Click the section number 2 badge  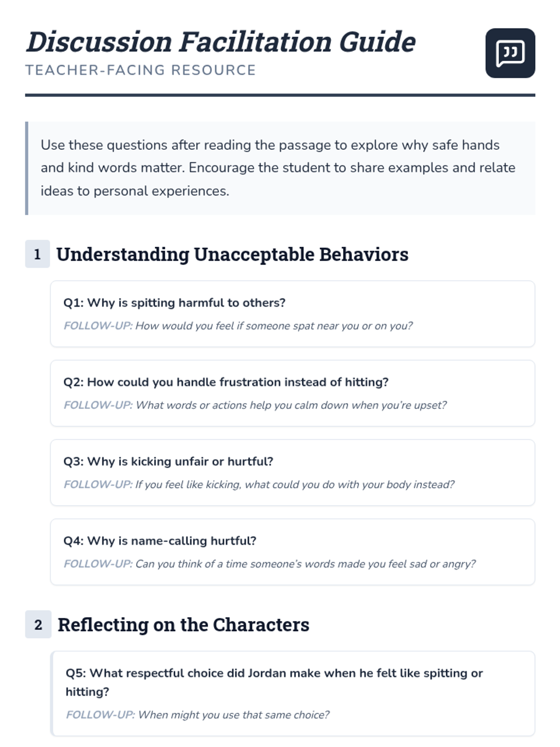38,625
